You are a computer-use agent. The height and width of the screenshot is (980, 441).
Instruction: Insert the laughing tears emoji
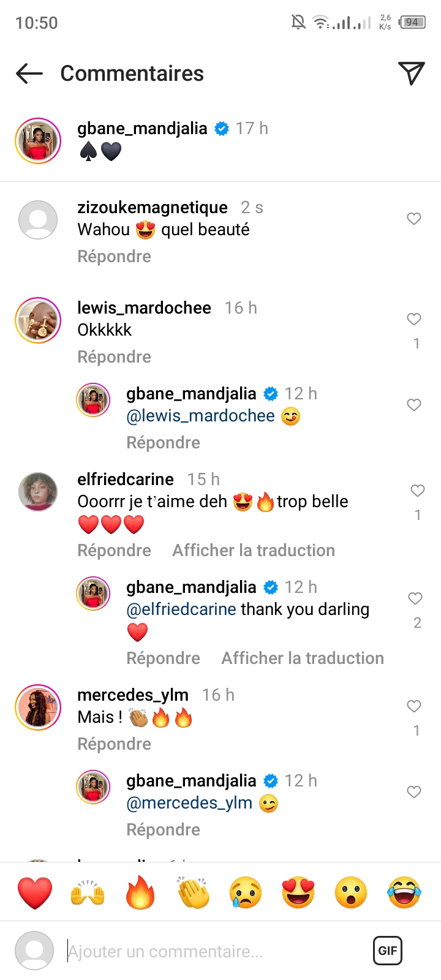click(404, 892)
